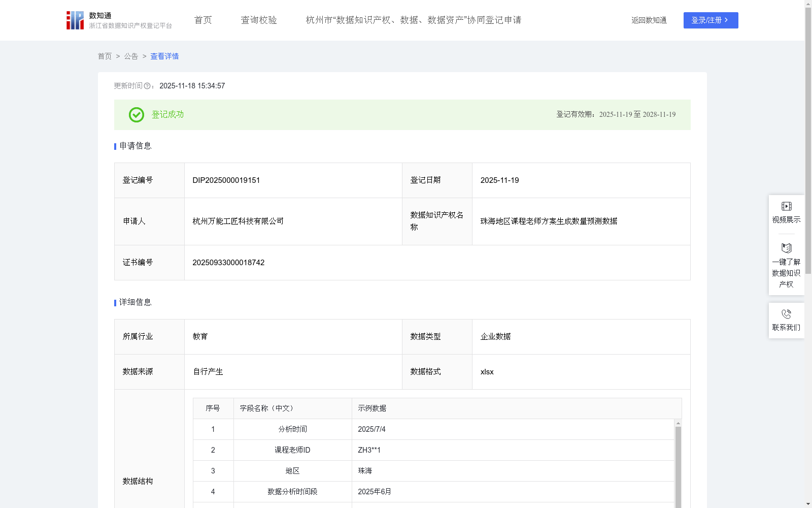Image resolution: width=812 pixels, height=508 pixels.
Task: Click the 返回数知通 link
Action: pos(649,20)
